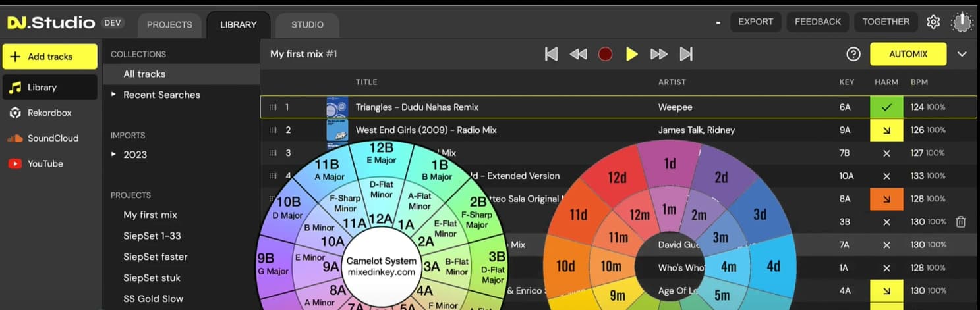Sort by the HARM column header
The image size is (980, 310).
coord(886,82)
